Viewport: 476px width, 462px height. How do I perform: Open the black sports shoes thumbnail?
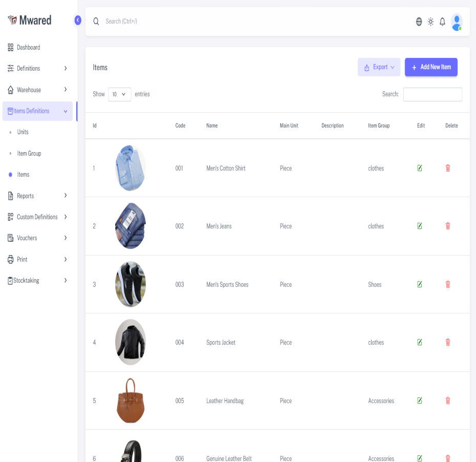coord(131,284)
